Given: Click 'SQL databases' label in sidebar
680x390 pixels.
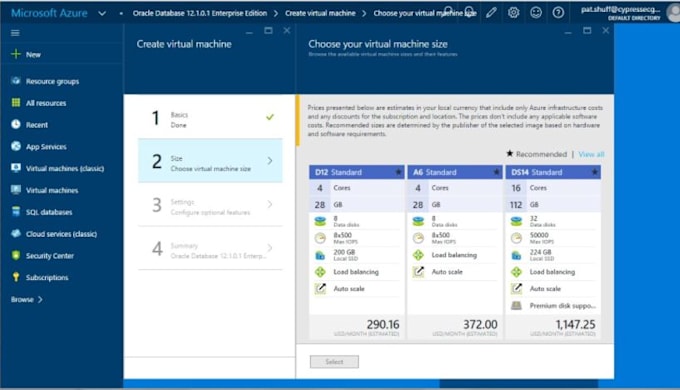Looking at the screenshot, I should coord(49,212).
